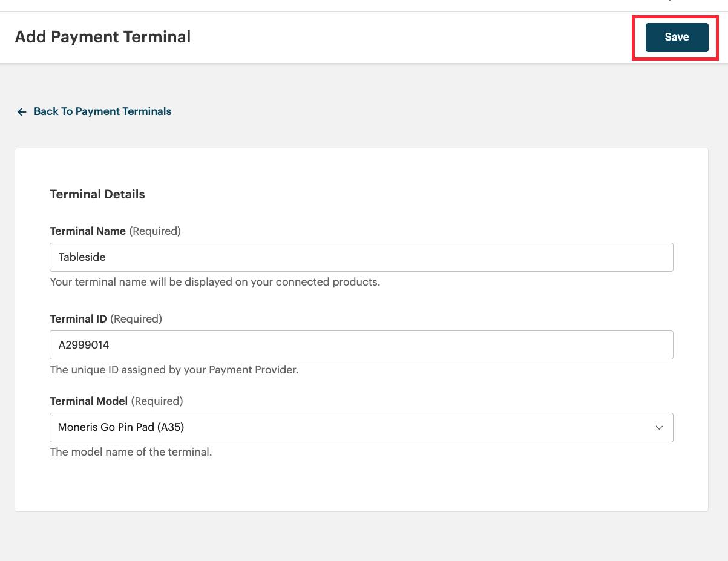Focus the Terminal Name input field
This screenshot has height=561, width=728.
361,257
